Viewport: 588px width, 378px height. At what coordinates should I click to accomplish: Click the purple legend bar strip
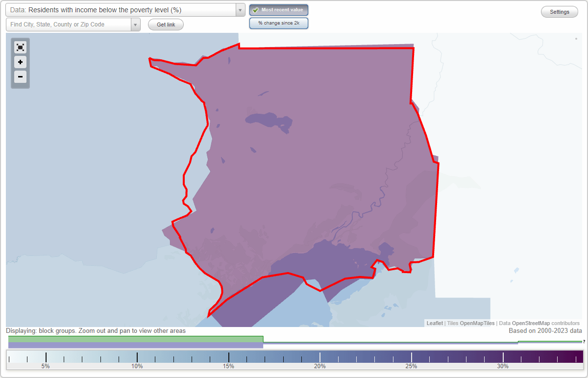[x=137, y=344]
